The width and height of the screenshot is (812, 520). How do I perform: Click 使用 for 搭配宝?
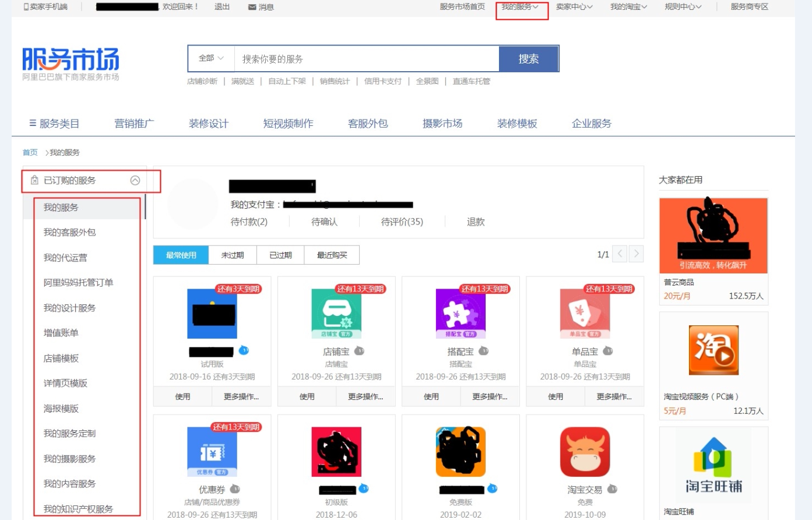point(431,396)
